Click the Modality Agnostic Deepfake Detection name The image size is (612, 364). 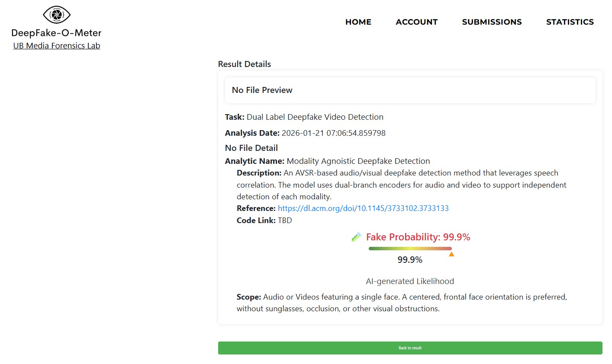(358, 161)
